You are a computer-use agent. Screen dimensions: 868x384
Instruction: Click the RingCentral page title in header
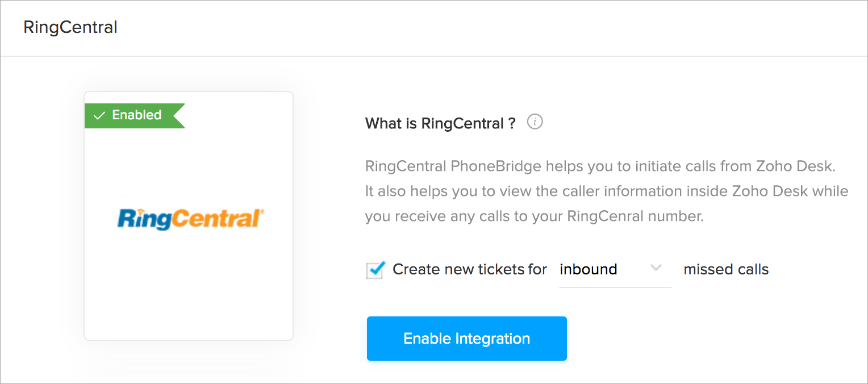70,27
